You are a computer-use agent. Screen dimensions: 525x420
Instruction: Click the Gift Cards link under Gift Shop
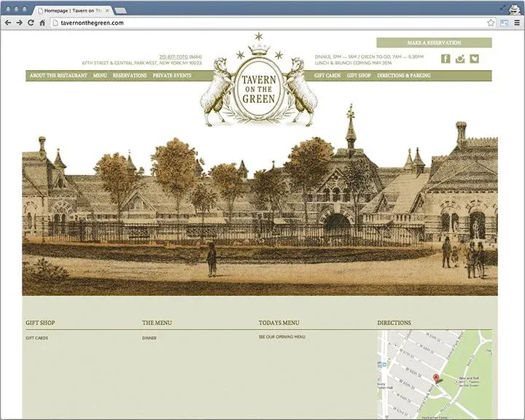click(37, 338)
